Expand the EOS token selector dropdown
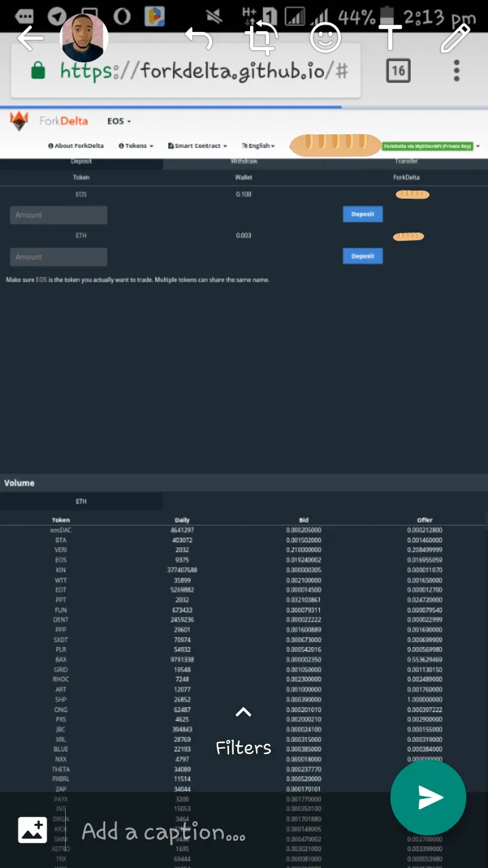Screen dimensions: 488x868 (x=119, y=121)
